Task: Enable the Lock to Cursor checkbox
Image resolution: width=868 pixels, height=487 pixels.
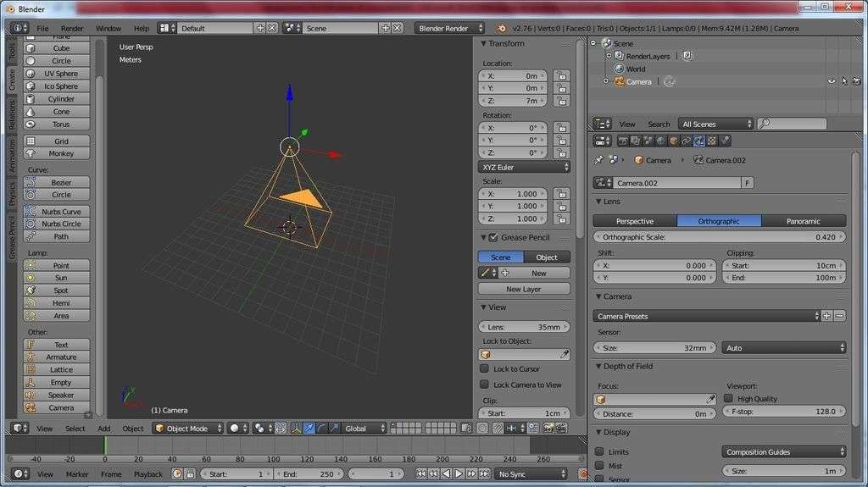Action: (x=485, y=369)
